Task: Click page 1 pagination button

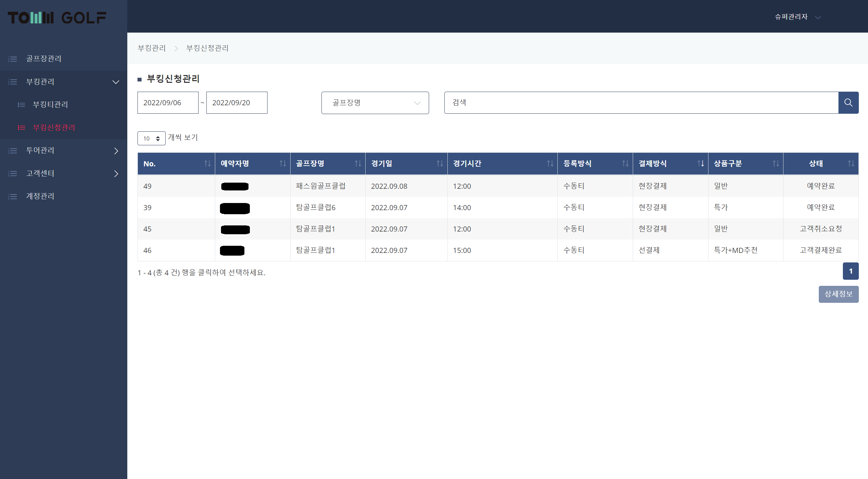Action: [850, 271]
